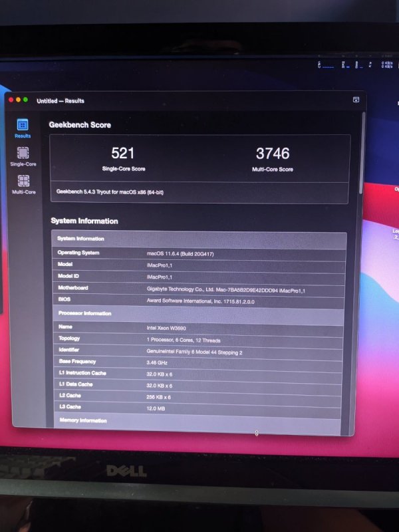Click the Multi-Core Score label
This screenshot has height=532, width=399.
273,170
